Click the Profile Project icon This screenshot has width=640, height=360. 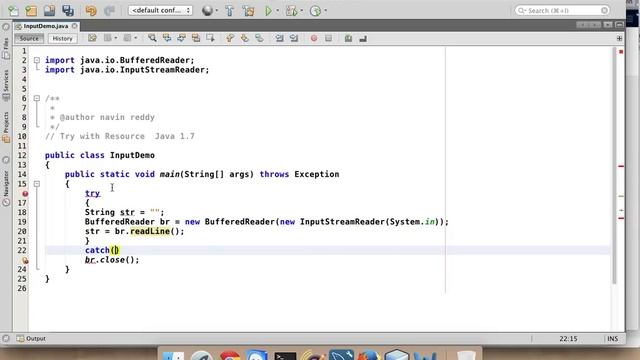coord(316,11)
